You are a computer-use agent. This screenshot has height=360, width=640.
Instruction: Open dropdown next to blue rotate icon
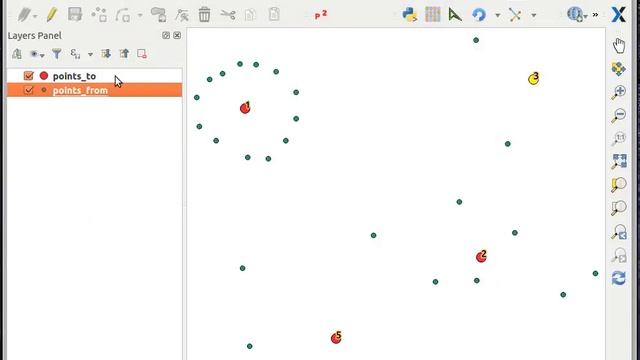click(x=498, y=16)
